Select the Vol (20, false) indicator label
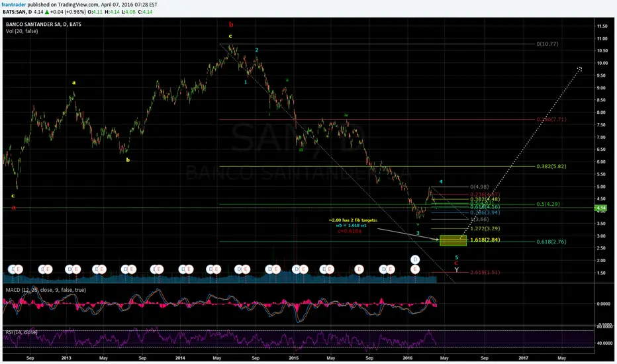 coord(22,31)
